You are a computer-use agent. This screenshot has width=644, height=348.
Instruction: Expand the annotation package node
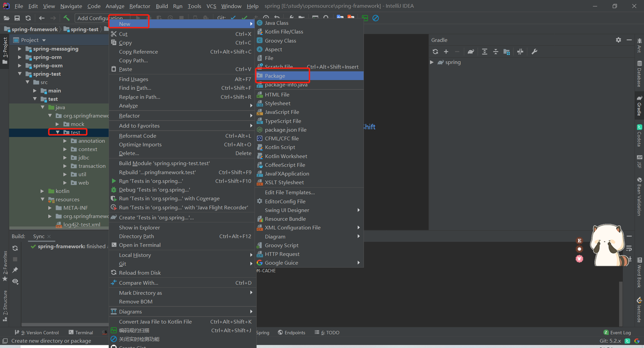click(x=65, y=141)
